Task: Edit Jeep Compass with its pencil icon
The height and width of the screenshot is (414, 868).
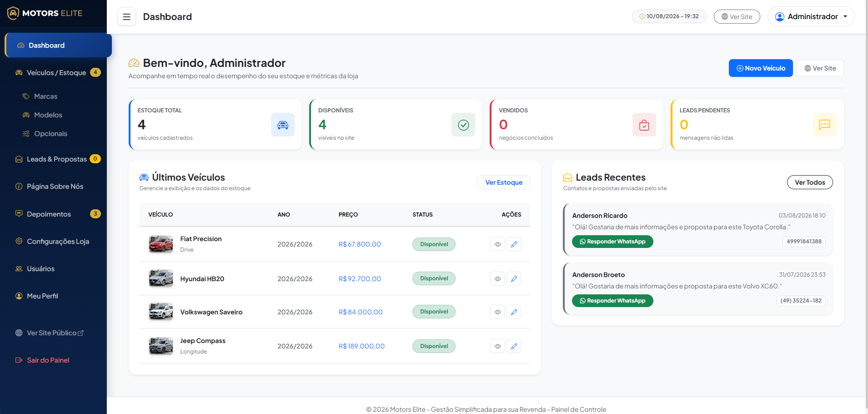Action: point(514,346)
